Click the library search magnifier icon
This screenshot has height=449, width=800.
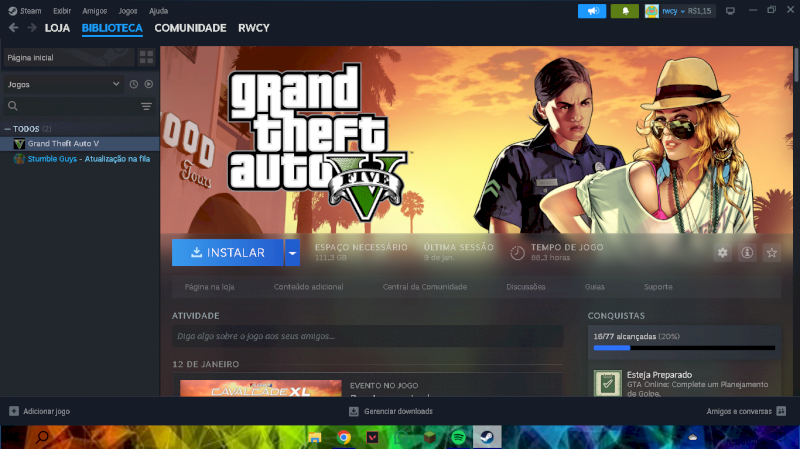[x=13, y=106]
